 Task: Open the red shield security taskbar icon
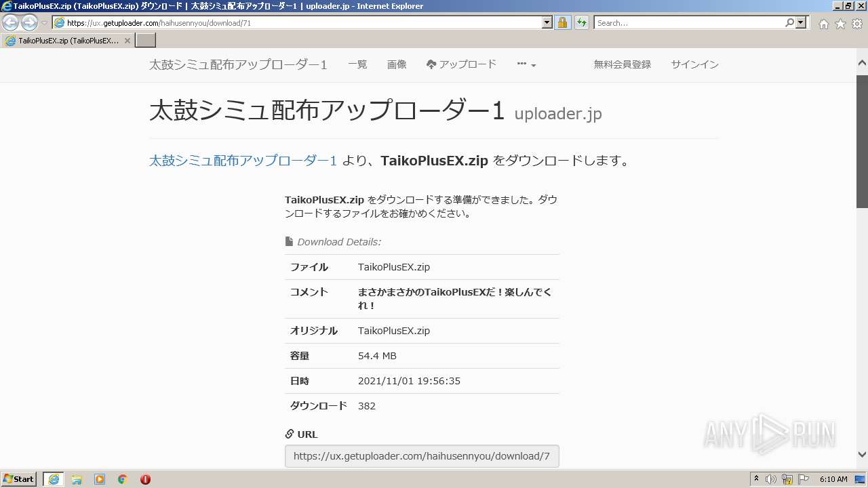(x=145, y=479)
